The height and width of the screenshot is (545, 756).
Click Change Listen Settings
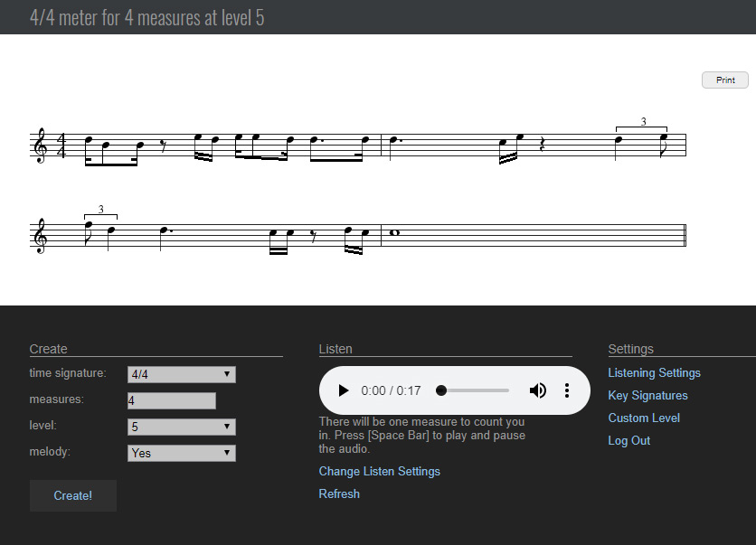click(x=379, y=471)
